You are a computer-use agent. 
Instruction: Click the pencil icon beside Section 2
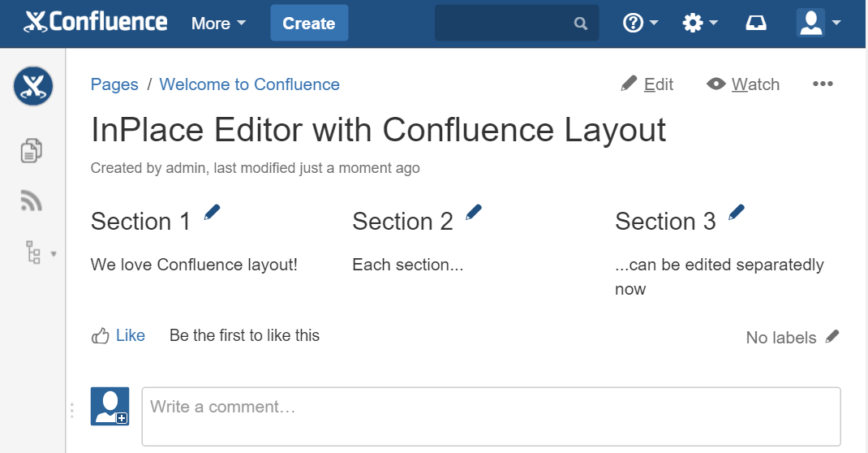pyautogui.click(x=474, y=213)
